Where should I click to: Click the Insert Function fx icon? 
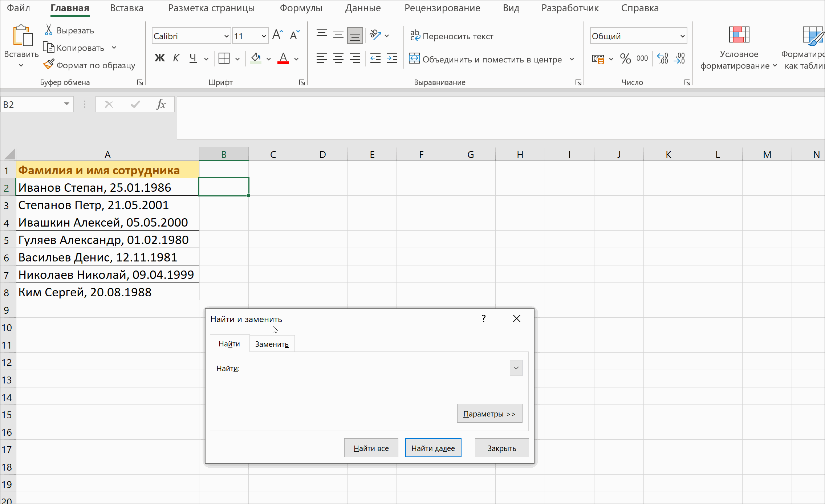click(161, 105)
